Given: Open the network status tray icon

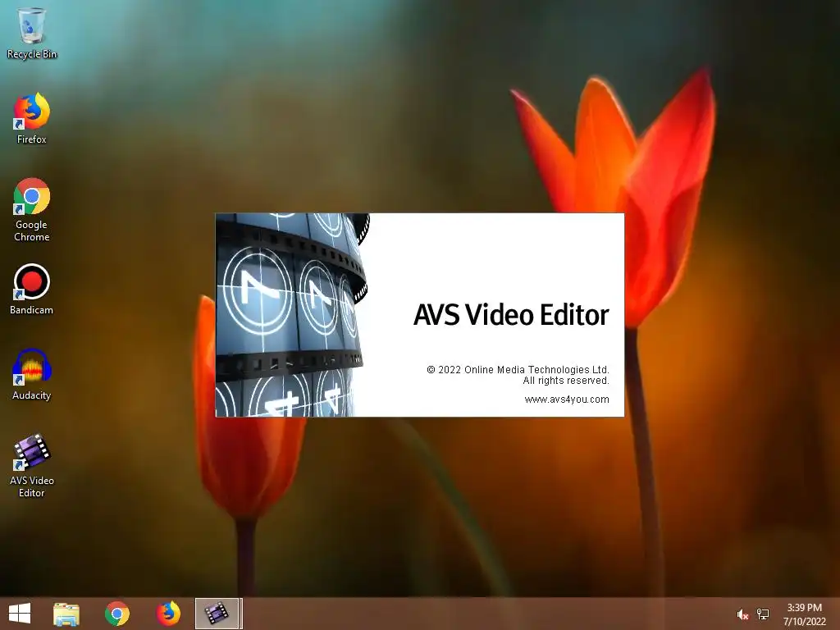Looking at the screenshot, I should [x=763, y=614].
